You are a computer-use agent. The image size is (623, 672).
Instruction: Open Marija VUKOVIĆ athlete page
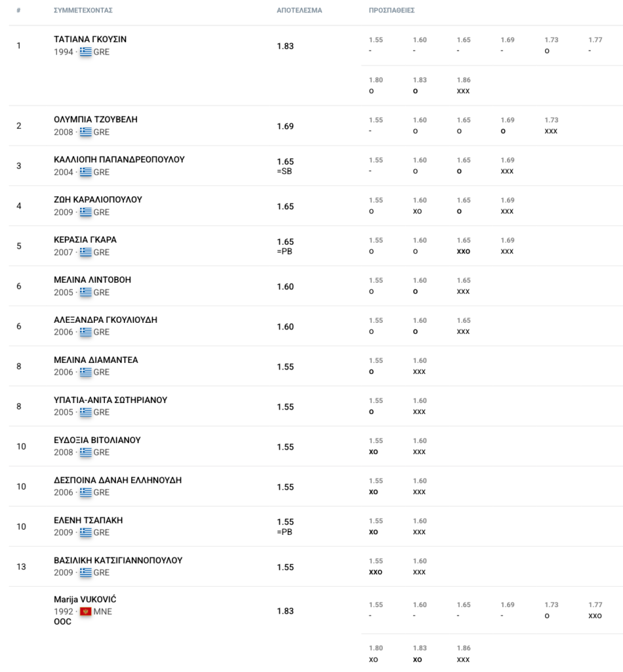(x=85, y=599)
